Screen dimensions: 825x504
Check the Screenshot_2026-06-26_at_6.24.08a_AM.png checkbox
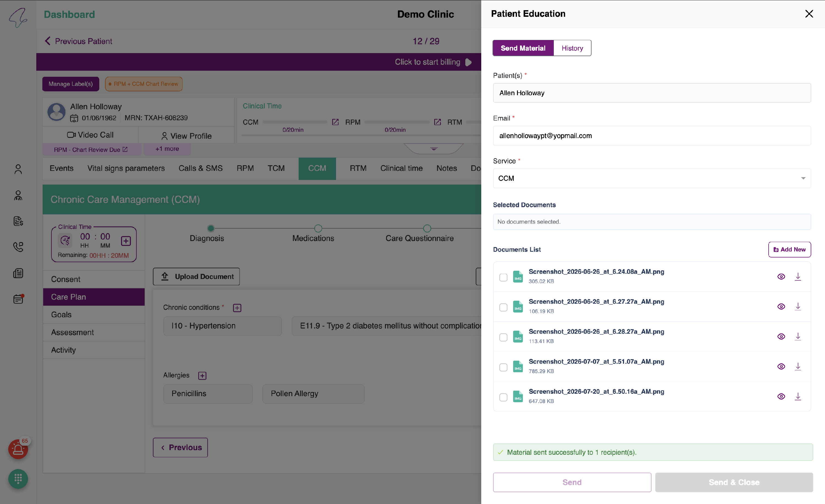pyautogui.click(x=503, y=277)
